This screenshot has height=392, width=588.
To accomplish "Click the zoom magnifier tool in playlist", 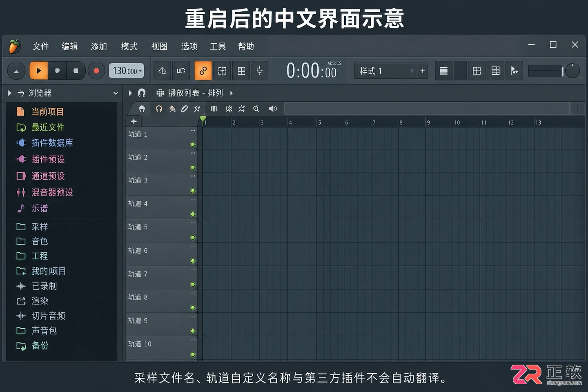I will tap(256, 109).
